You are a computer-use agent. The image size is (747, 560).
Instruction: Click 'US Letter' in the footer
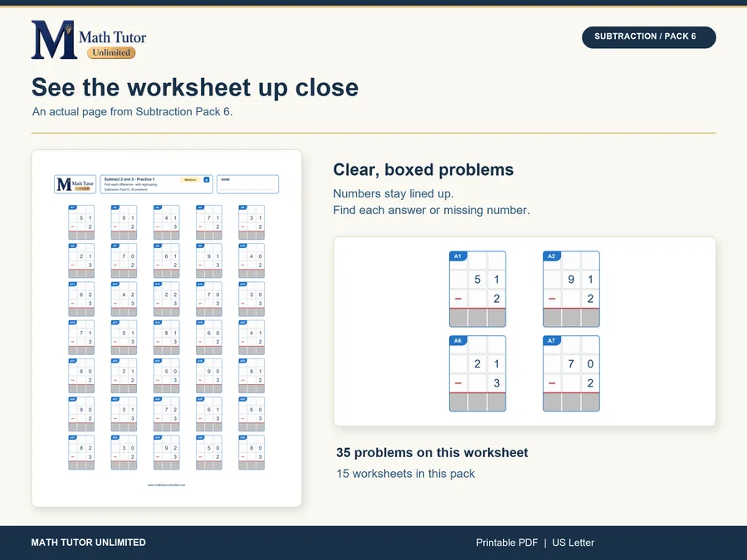(573, 543)
